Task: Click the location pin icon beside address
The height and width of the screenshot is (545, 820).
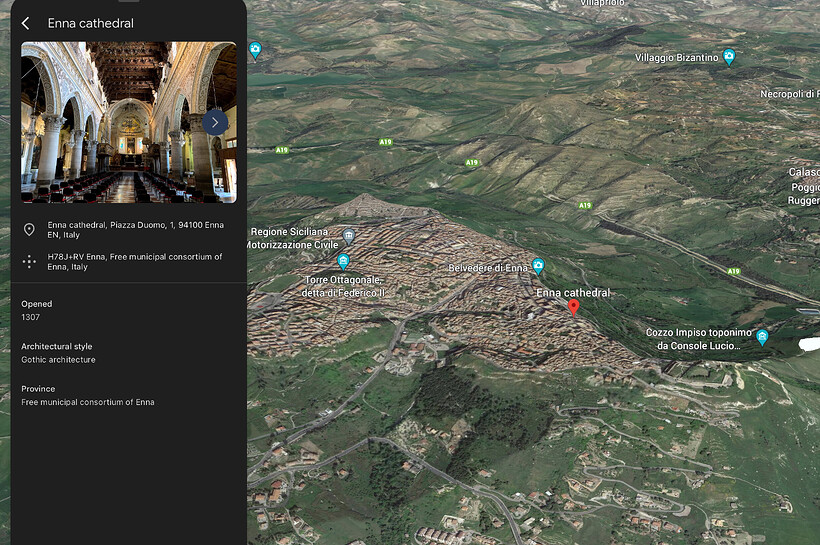Action: [x=29, y=230]
